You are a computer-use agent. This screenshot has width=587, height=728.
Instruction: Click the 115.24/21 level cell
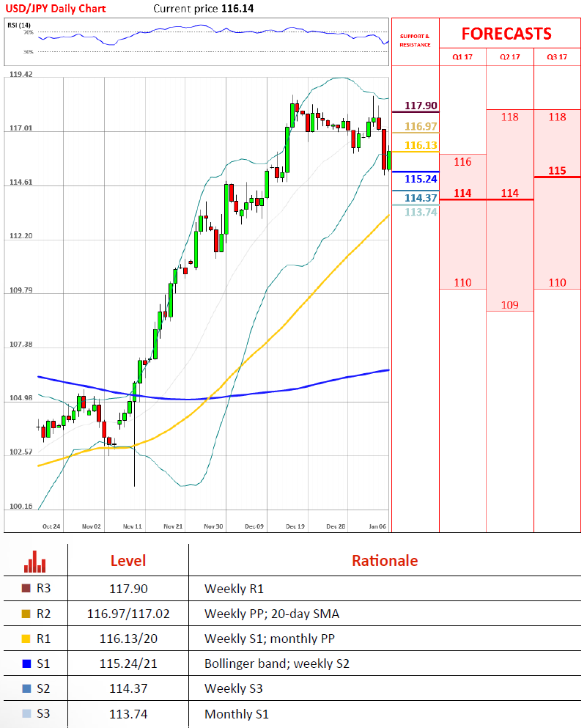128,663
